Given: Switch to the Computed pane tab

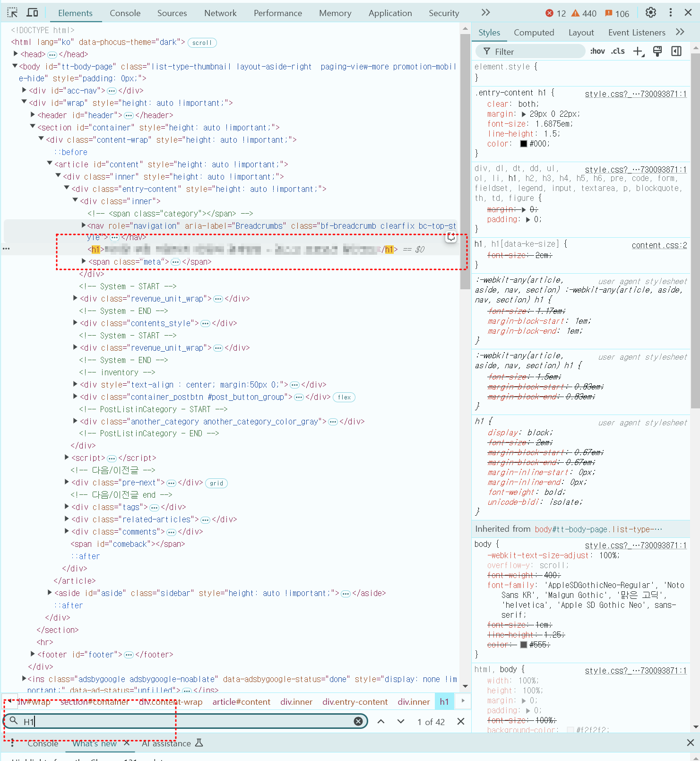Looking at the screenshot, I should coord(534,33).
